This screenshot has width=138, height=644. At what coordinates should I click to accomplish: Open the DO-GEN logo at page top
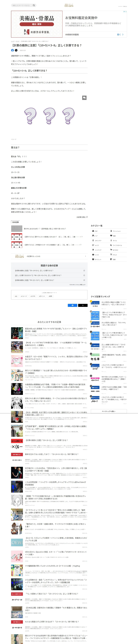(69, 5)
